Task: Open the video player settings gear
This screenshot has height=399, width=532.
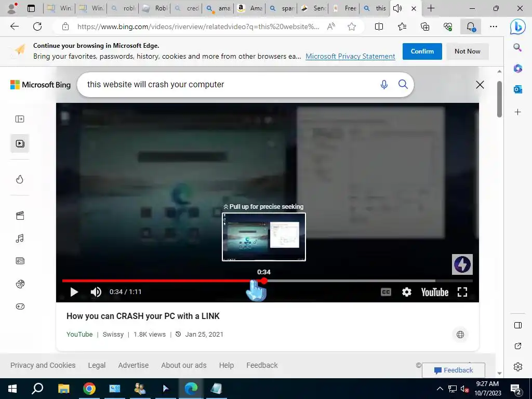Action: tap(406, 292)
